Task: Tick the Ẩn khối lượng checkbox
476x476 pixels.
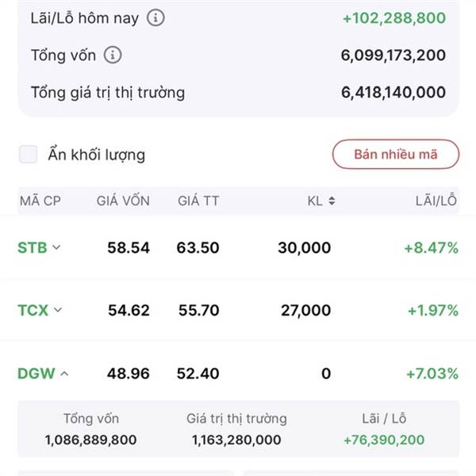Action: [x=29, y=155]
